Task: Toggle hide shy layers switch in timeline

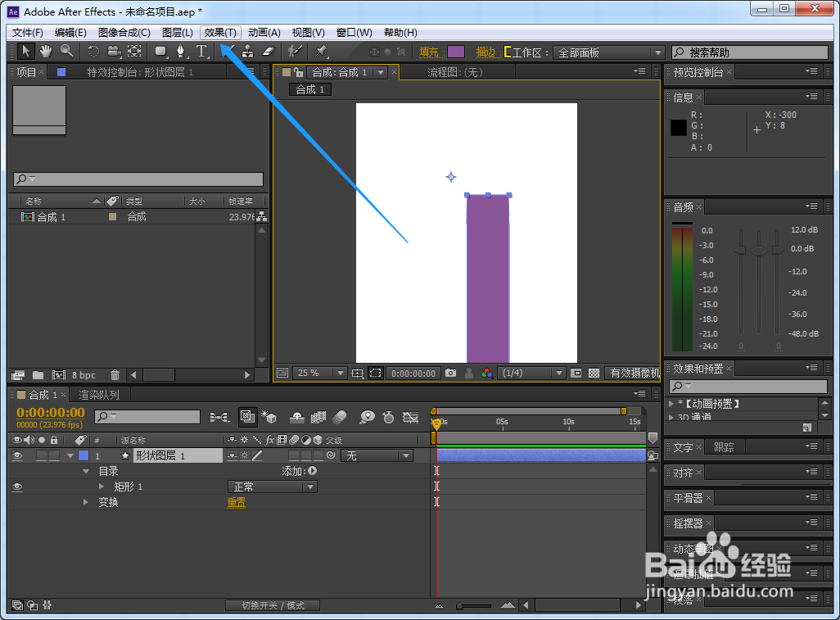Action: pos(297,417)
